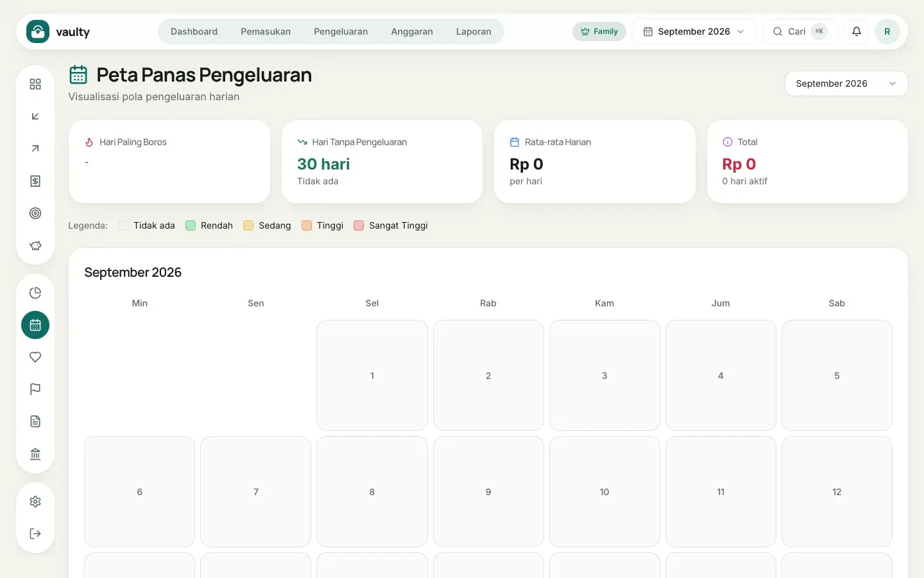Select day 2 in the calendar
This screenshot has height=578, width=924.
(488, 376)
